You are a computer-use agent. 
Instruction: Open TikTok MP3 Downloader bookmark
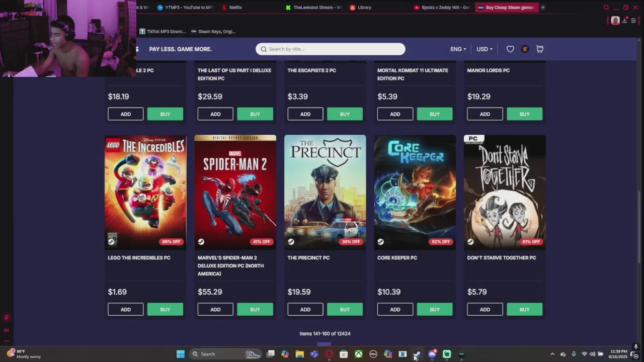(x=163, y=31)
